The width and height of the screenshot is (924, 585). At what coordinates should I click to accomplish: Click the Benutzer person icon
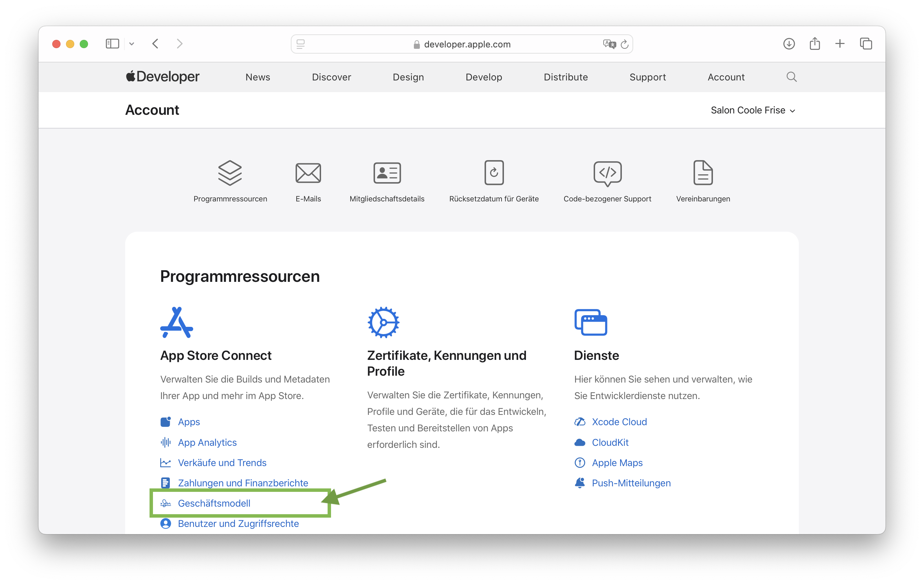click(x=165, y=523)
